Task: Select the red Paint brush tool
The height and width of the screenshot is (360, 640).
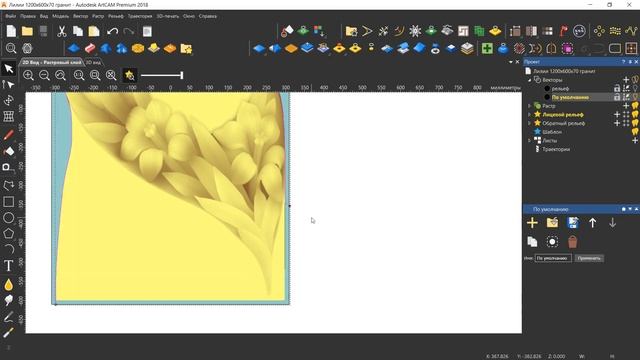Action: click(9, 135)
